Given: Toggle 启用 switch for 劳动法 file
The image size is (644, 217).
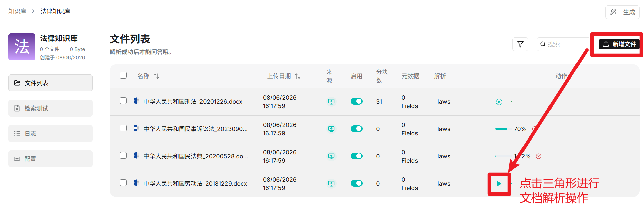Looking at the screenshot, I should 356,183.
